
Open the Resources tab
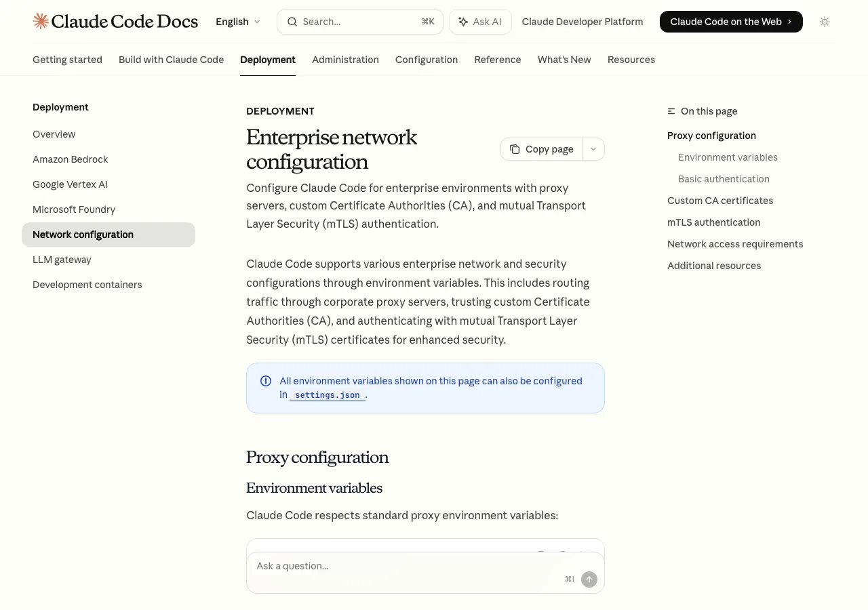[x=631, y=60]
